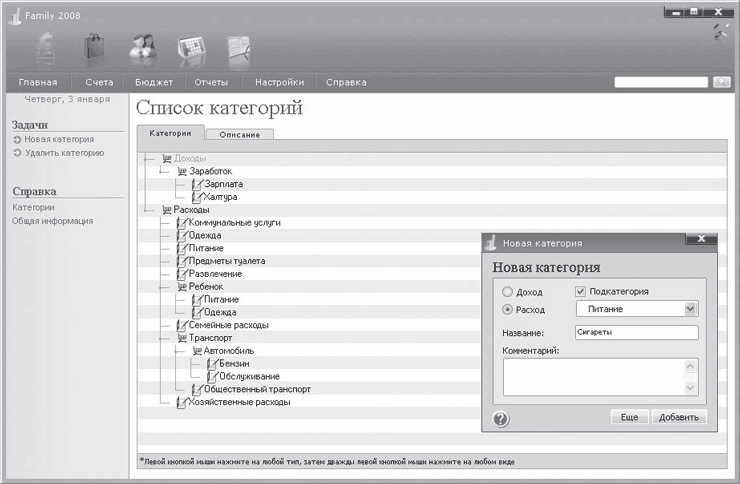Image resolution: width=740 pixels, height=484 pixels.
Task: Click the tools icon in top right corner
Action: coord(721,31)
